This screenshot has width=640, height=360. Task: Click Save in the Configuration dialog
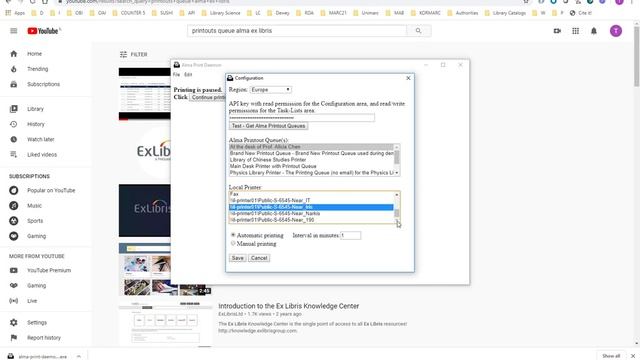238,258
